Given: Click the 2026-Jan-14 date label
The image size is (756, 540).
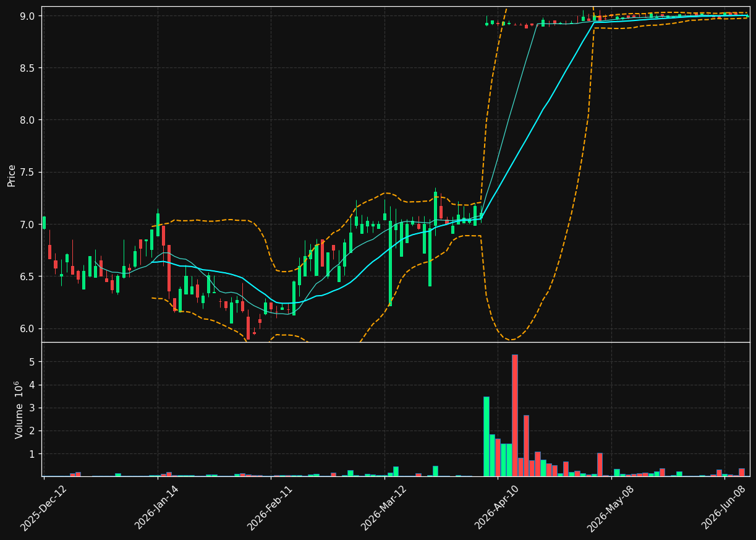Looking at the screenshot, I should (157, 507).
